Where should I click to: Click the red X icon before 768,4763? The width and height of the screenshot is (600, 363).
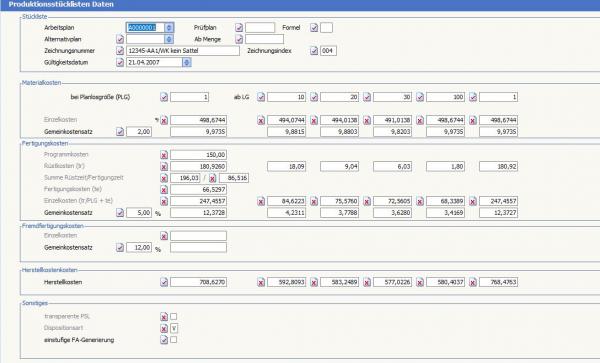[473, 282]
